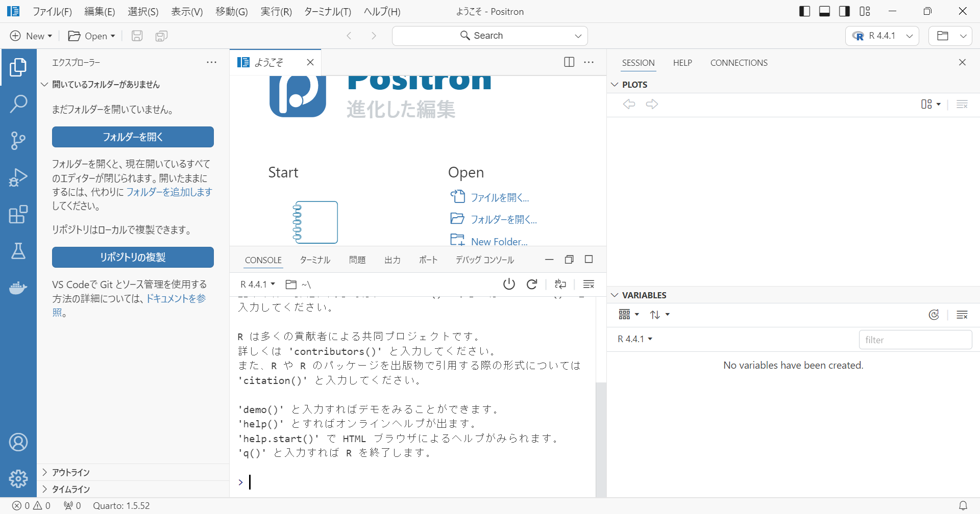980x514 pixels.
Task: Refresh the Variables pane
Action: click(x=934, y=315)
